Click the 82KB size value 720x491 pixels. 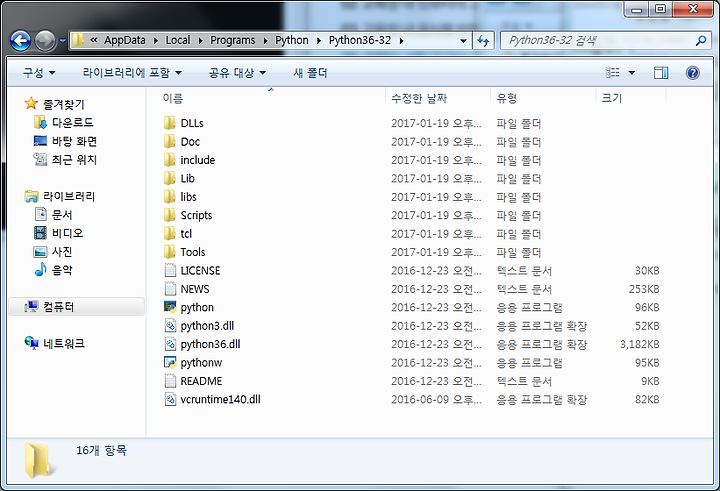(x=647, y=399)
